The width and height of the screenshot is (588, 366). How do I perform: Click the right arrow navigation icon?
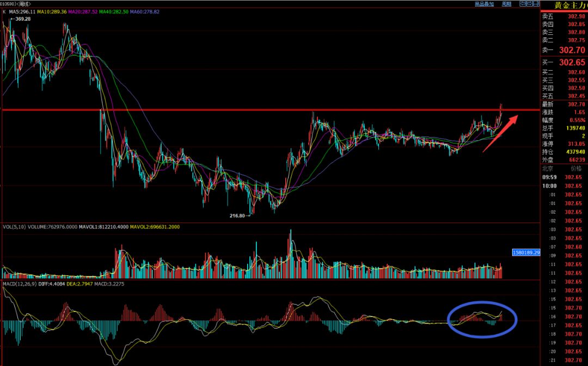pyautogui.click(x=530, y=4)
